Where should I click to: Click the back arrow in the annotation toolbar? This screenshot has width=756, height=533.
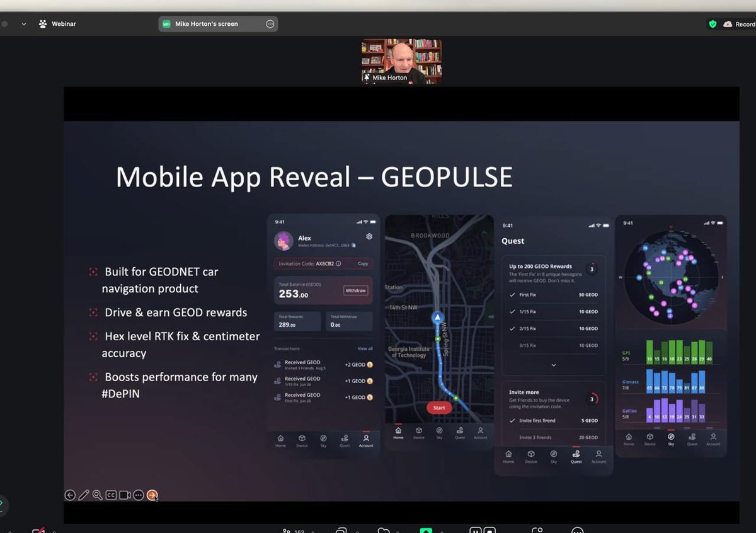(70, 495)
